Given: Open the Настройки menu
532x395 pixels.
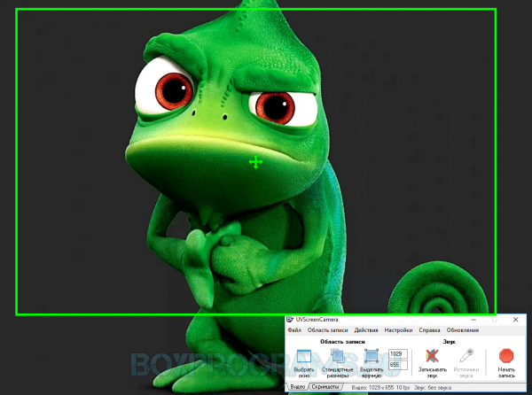Looking at the screenshot, I should [x=398, y=330].
